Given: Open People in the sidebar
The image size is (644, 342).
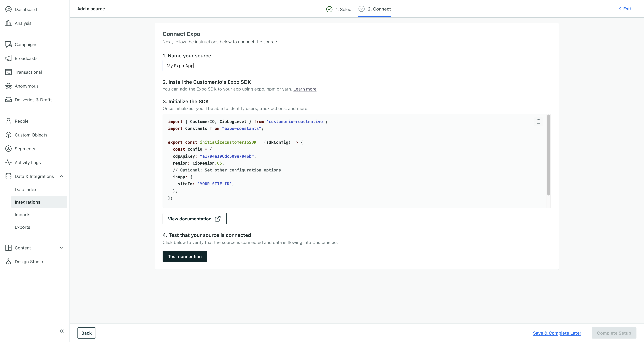Looking at the screenshot, I should pos(21,121).
